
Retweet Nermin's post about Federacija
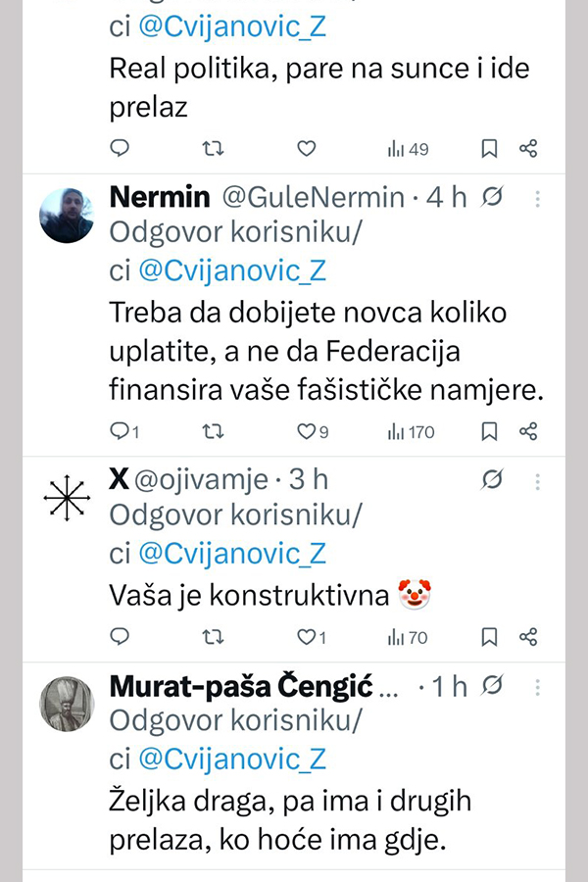212,431
